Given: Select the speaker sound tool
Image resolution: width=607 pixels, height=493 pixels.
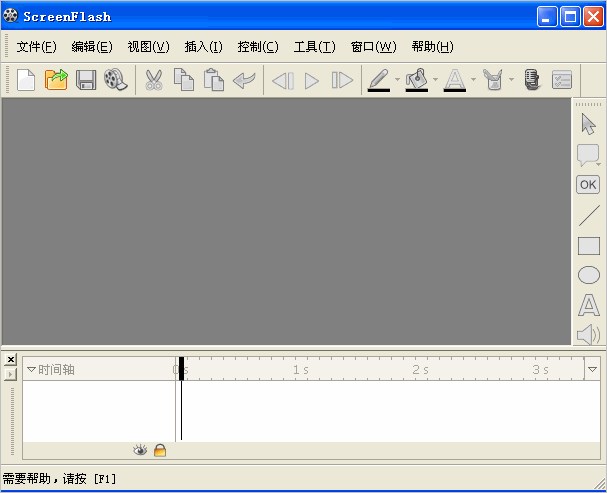Looking at the screenshot, I should (588, 335).
